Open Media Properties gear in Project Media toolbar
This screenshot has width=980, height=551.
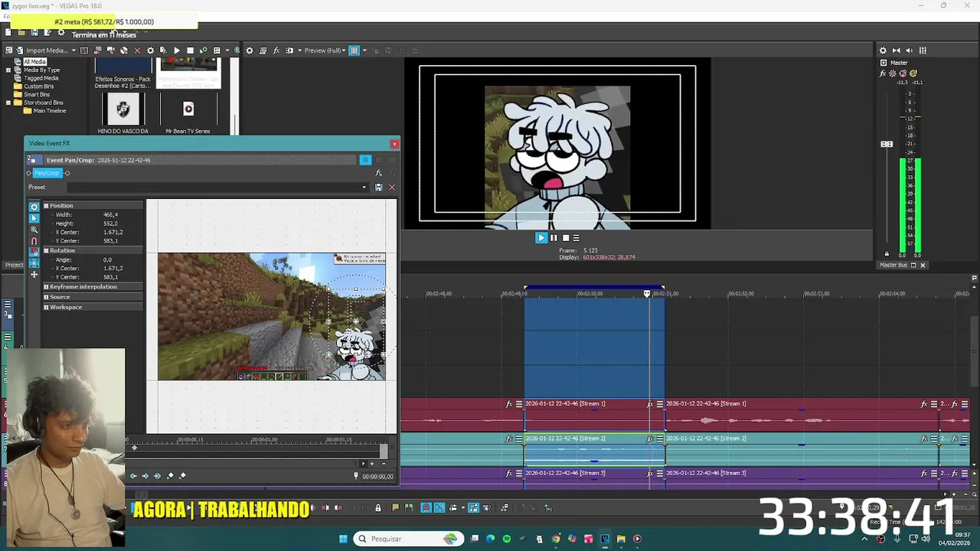click(x=150, y=51)
